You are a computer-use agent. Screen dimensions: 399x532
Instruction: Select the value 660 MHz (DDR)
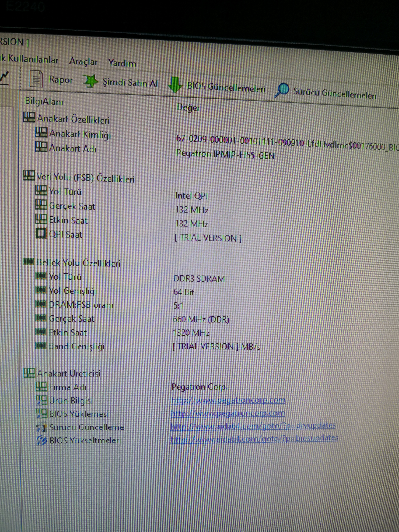point(201,319)
